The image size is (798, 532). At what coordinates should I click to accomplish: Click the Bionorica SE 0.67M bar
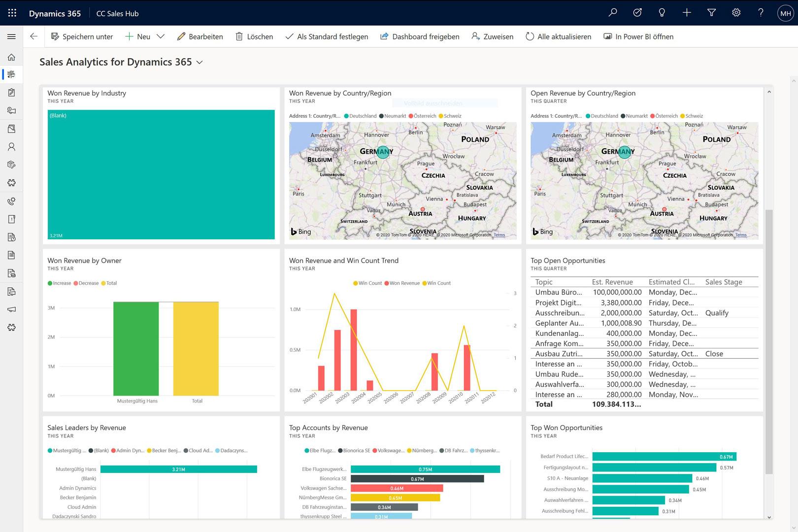[x=417, y=479]
